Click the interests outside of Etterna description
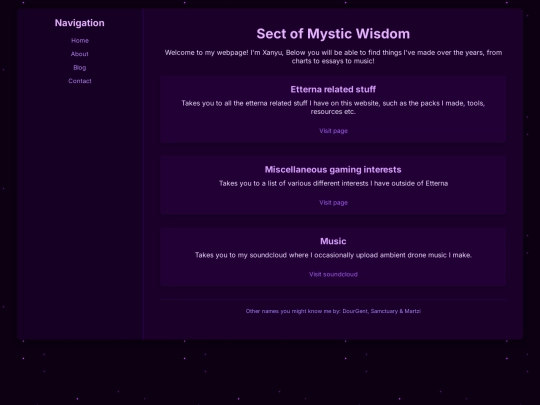 coord(333,183)
